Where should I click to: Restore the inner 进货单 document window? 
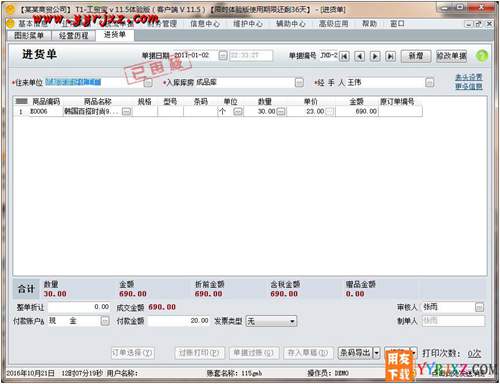point(478,24)
